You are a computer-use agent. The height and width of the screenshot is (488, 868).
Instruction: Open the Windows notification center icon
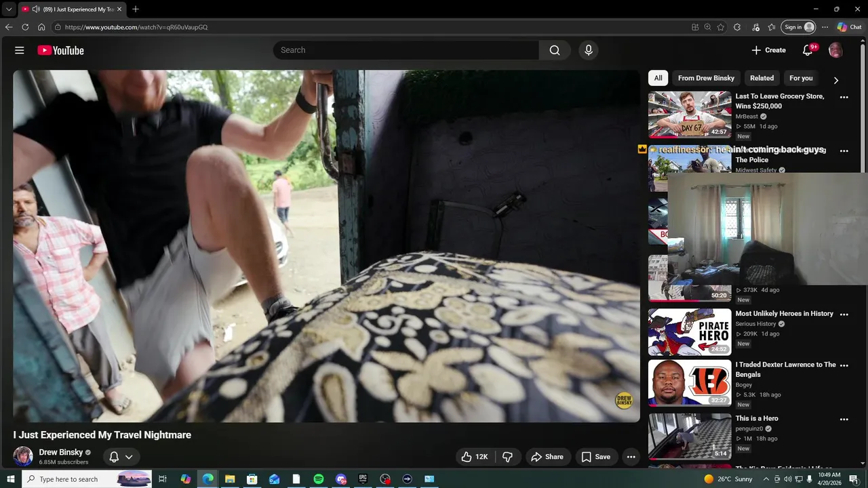click(x=854, y=479)
